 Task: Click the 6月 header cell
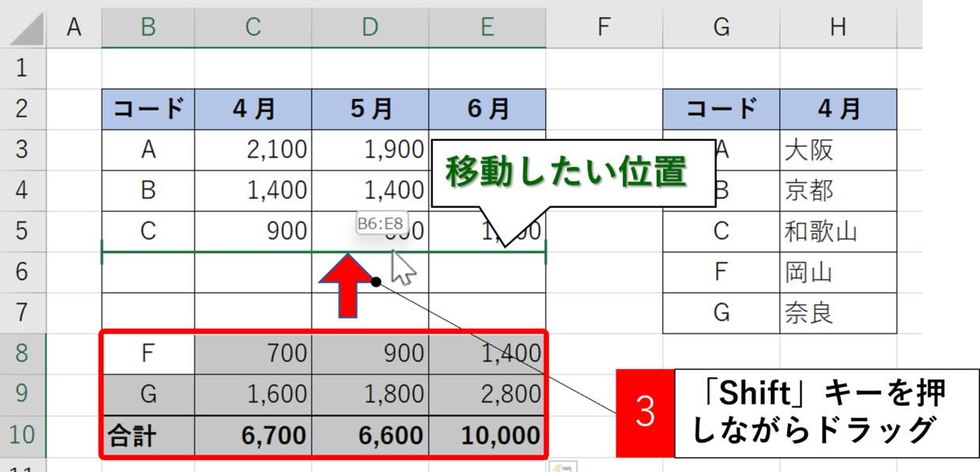coord(487,109)
